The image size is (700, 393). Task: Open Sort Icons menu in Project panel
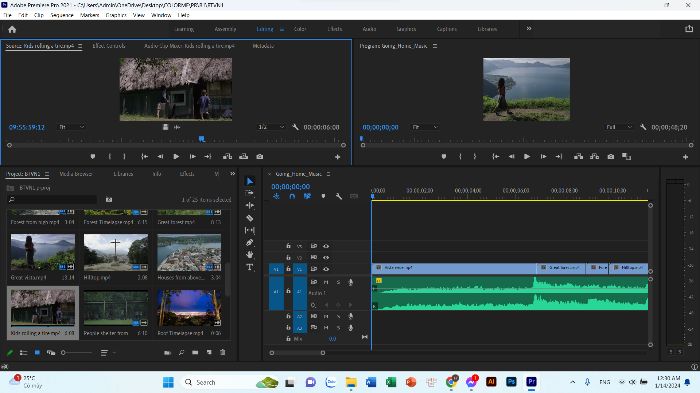click(x=104, y=353)
